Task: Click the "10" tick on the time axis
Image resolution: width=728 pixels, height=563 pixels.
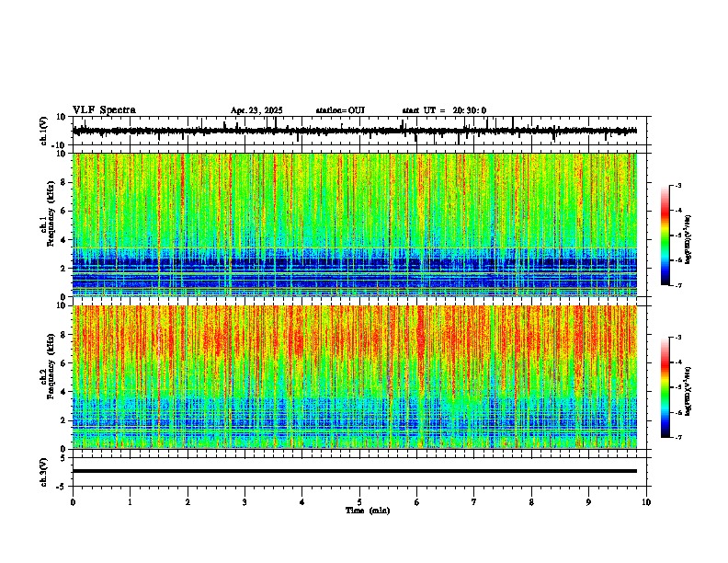Action: pyautogui.click(x=646, y=502)
